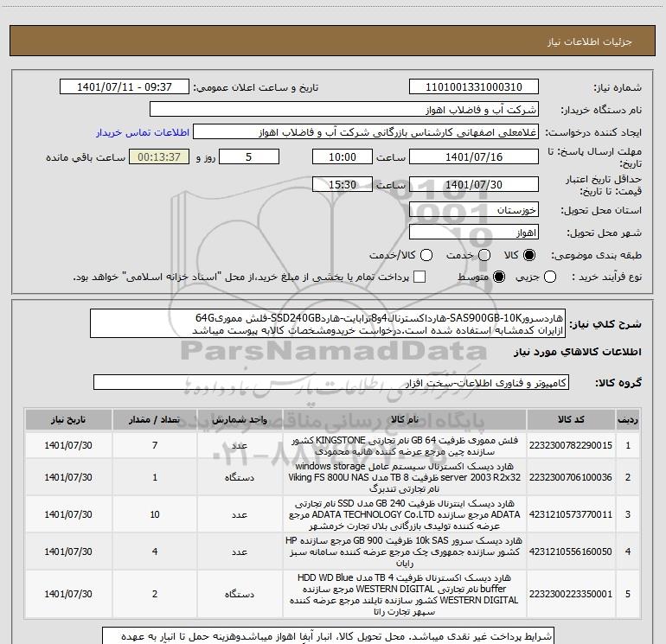Click the اهواز delivery city field

coord(474,233)
